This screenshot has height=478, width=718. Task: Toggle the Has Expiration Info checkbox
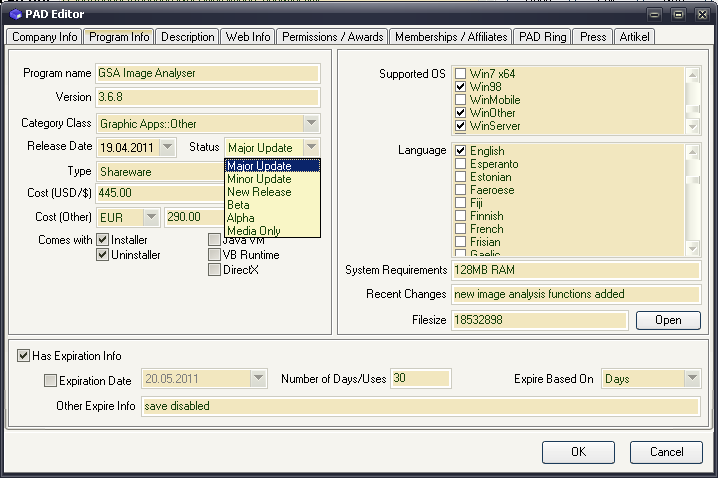pyautogui.click(x=24, y=355)
